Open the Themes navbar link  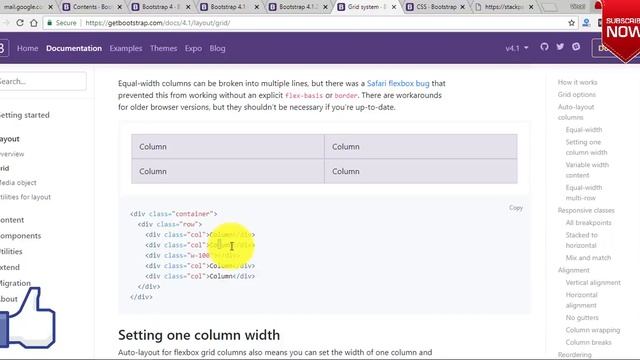(163, 48)
